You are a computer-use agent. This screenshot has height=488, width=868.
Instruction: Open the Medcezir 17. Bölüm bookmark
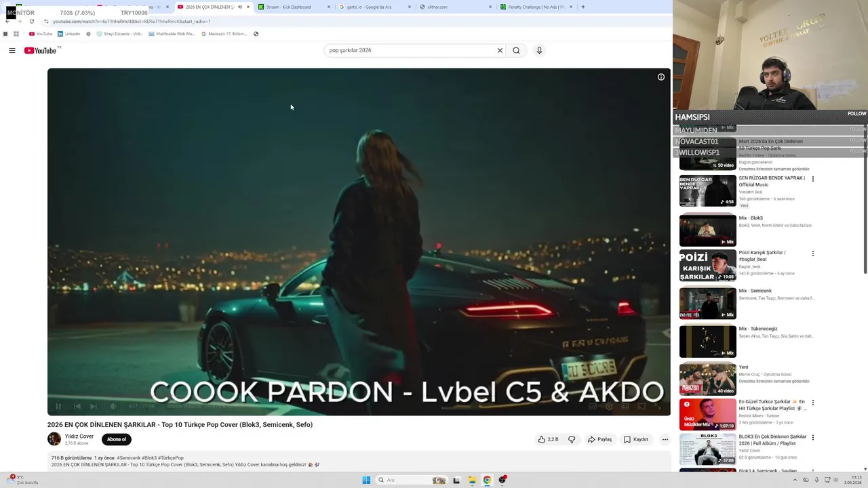pyautogui.click(x=224, y=34)
